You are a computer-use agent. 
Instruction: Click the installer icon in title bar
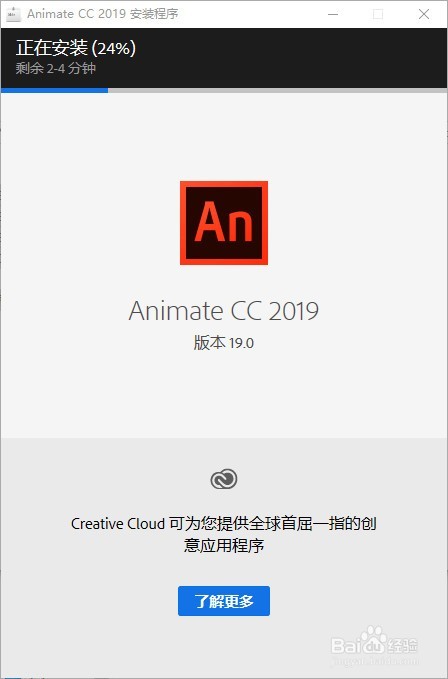pyautogui.click(x=13, y=14)
